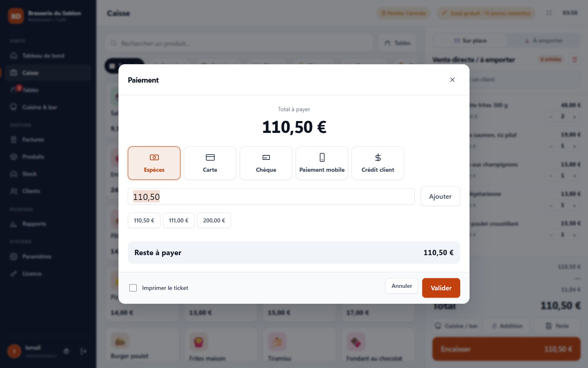Screen dimensions: 588x368
Task: Decrease quantity on the 48,00 € cart line
Action: coord(551,117)
